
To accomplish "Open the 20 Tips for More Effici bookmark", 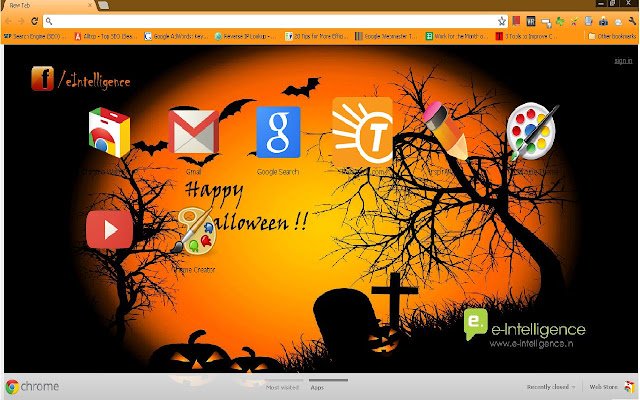I will click(316, 36).
